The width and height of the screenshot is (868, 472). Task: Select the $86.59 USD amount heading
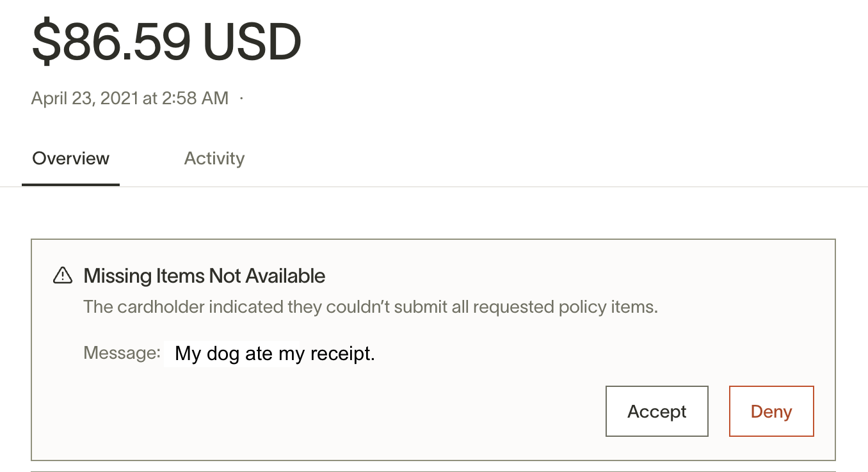(x=166, y=40)
